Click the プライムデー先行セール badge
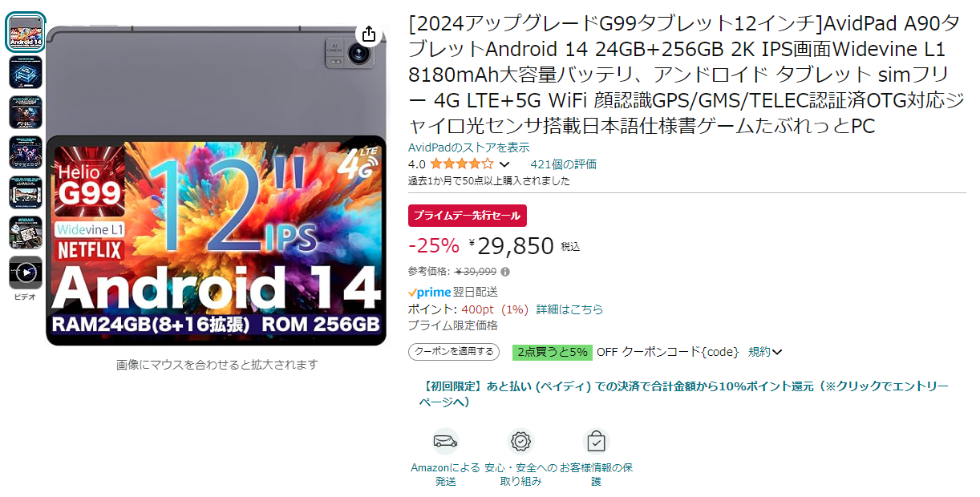The width and height of the screenshot is (980, 497). (468, 216)
